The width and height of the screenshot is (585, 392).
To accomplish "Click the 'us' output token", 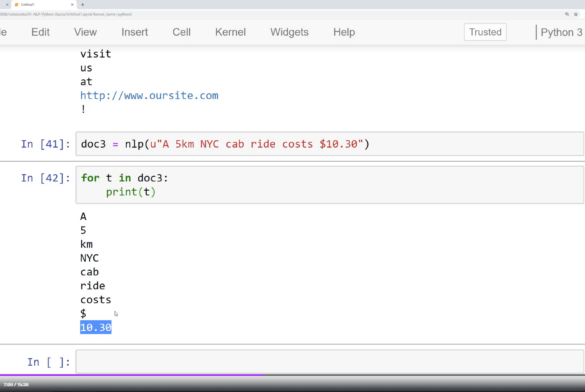I will 86,68.
